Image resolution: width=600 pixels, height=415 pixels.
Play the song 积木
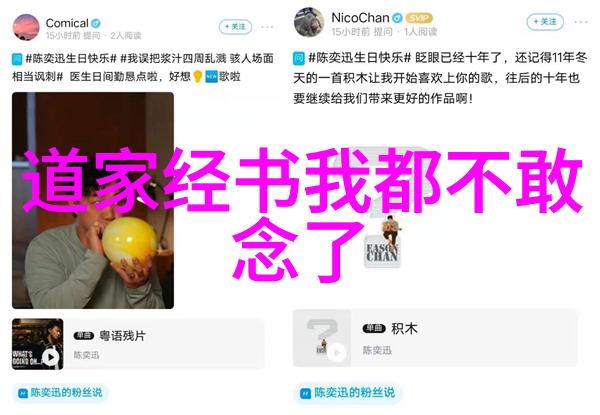pos(336,352)
